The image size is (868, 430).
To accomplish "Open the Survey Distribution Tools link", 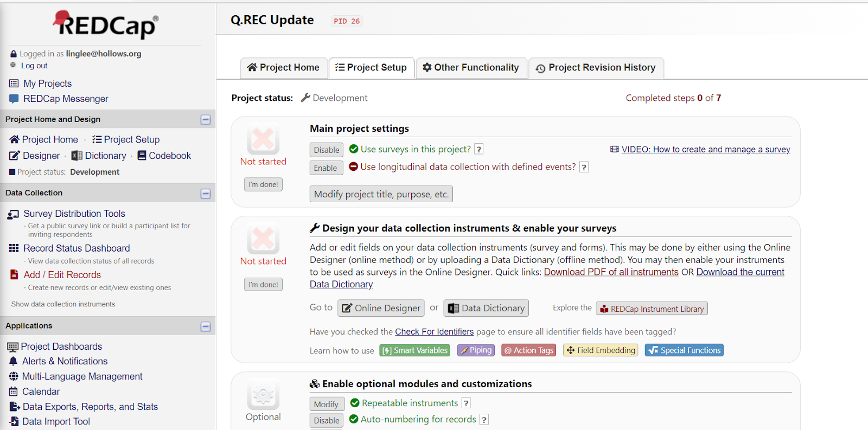I will pyautogui.click(x=74, y=214).
